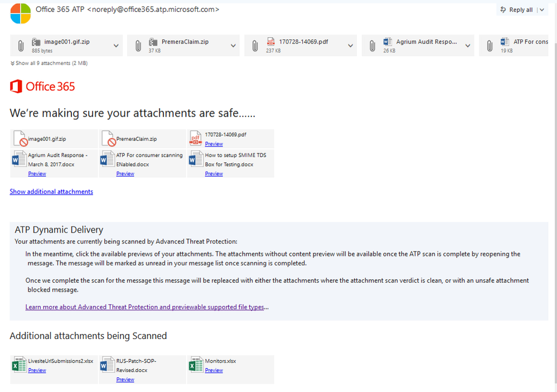Screen dimensions: 557x392
Task: Click the image001.gif.zip name in body list
Action: point(47,139)
